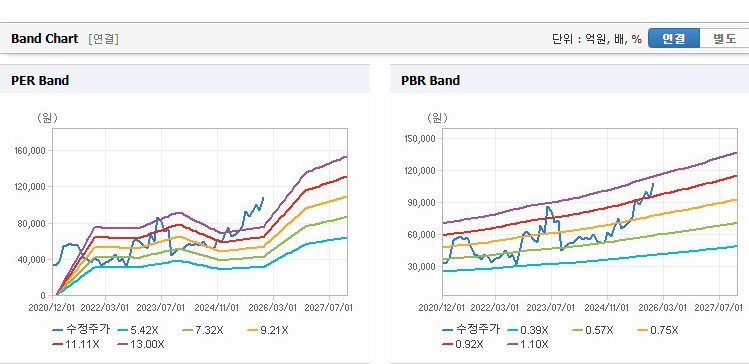Toggle the 1.10X line in PBR legend

(528, 344)
